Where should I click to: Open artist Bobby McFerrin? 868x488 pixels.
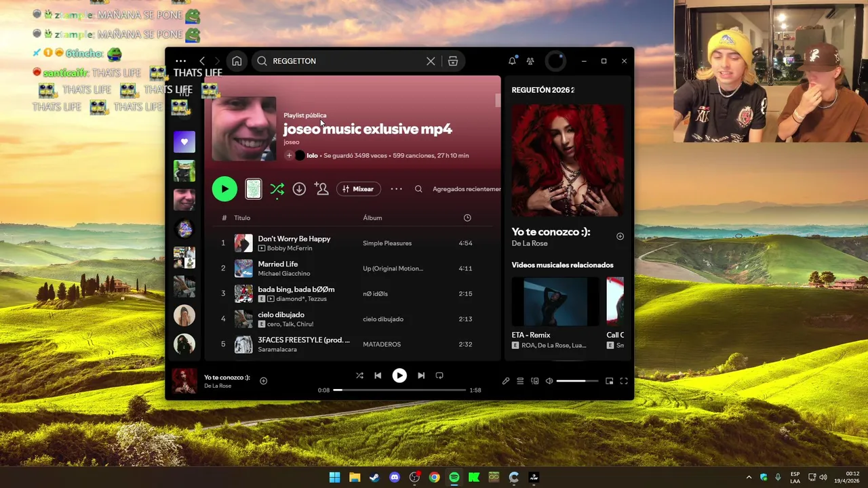(x=290, y=248)
